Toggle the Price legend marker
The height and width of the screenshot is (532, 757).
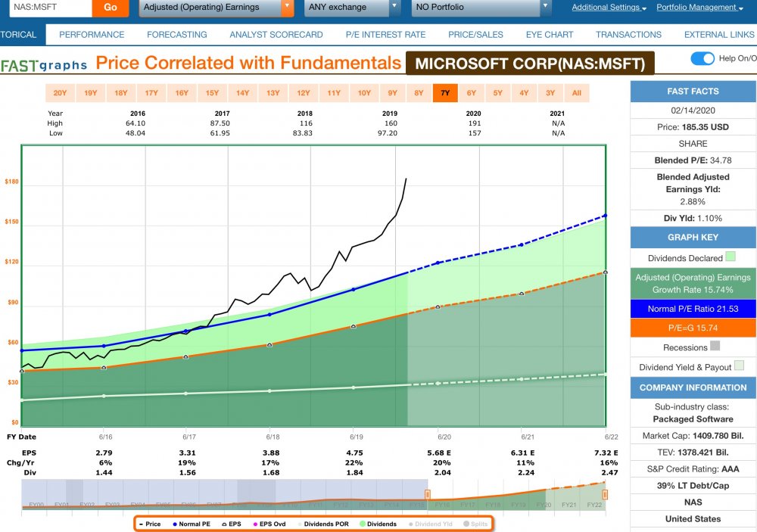[x=141, y=524]
